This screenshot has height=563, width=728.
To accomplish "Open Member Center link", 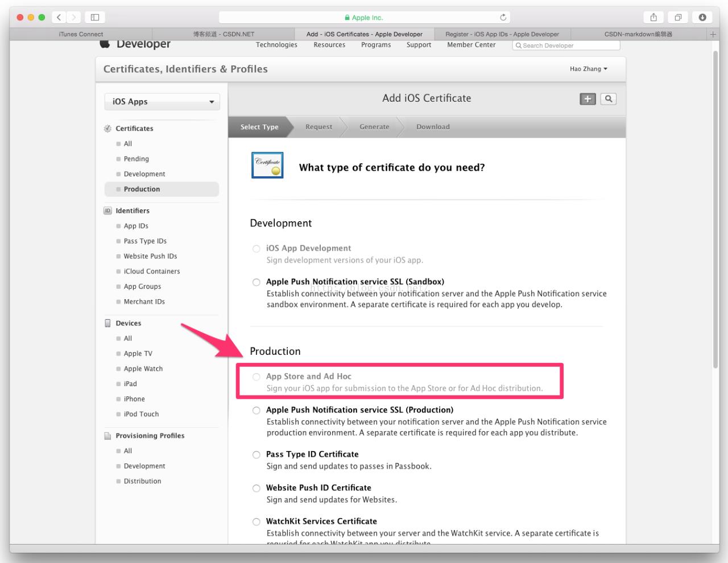I will pyautogui.click(x=471, y=45).
